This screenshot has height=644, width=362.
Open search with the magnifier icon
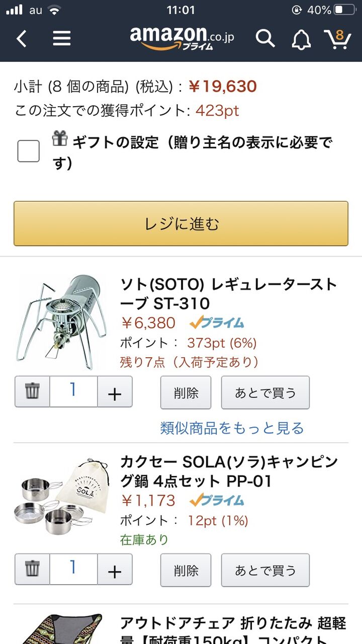[265, 38]
